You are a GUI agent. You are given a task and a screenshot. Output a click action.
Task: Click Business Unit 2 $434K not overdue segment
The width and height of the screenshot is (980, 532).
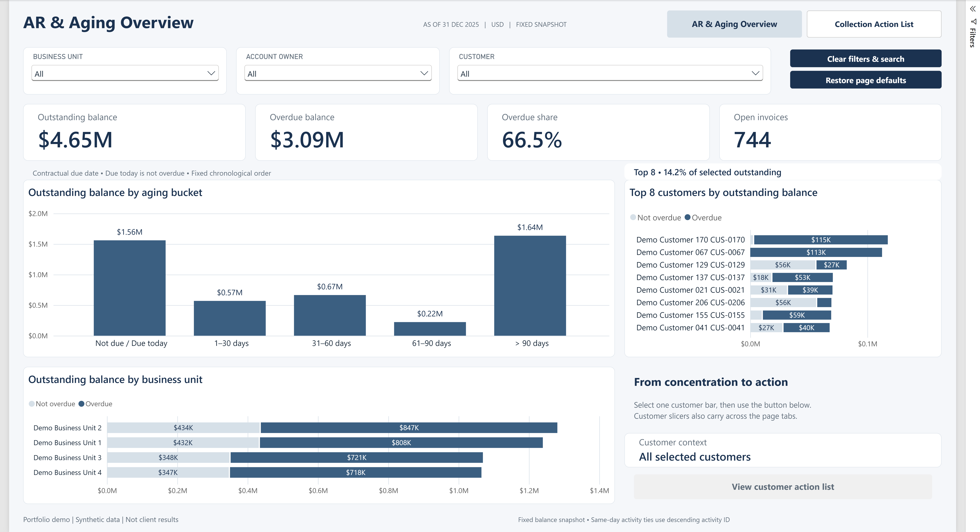point(183,427)
